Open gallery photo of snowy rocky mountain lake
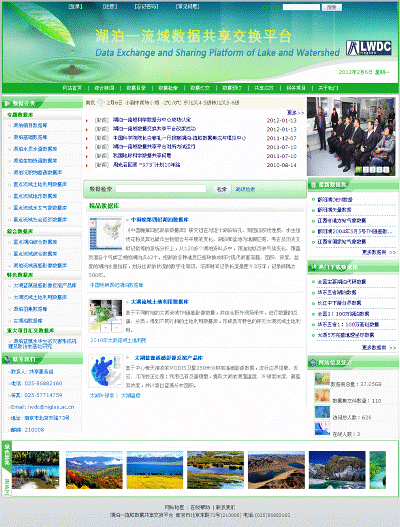The image size is (400, 527). tap(337, 470)
